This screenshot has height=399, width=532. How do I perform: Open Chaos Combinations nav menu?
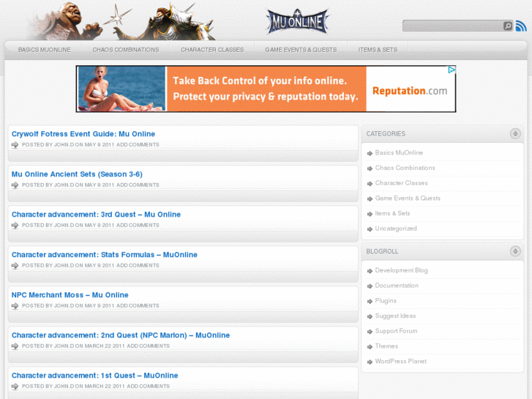pos(126,50)
